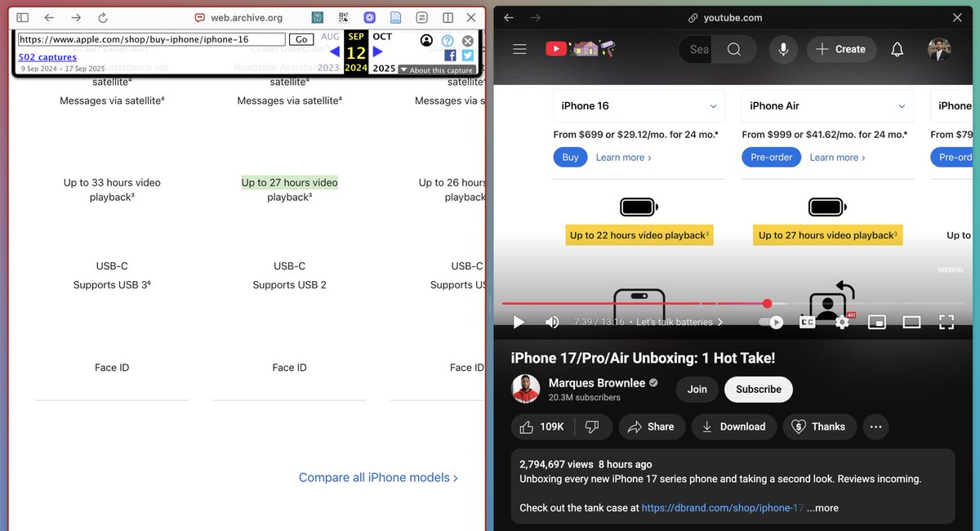Viewport: 980px width, 531px height.
Task: Click the red video progress scrubber
Action: tap(767, 304)
